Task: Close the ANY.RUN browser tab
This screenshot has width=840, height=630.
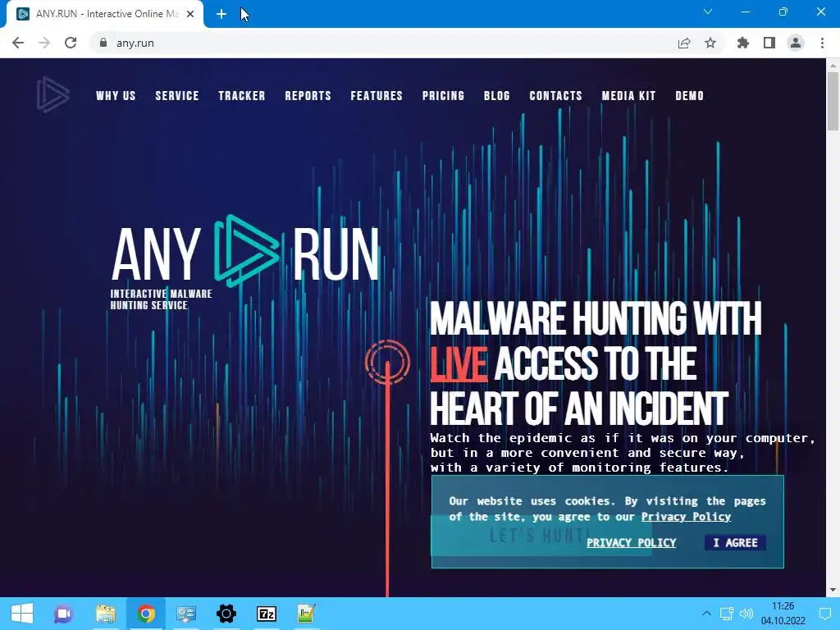Action: click(x=190, y=14)
